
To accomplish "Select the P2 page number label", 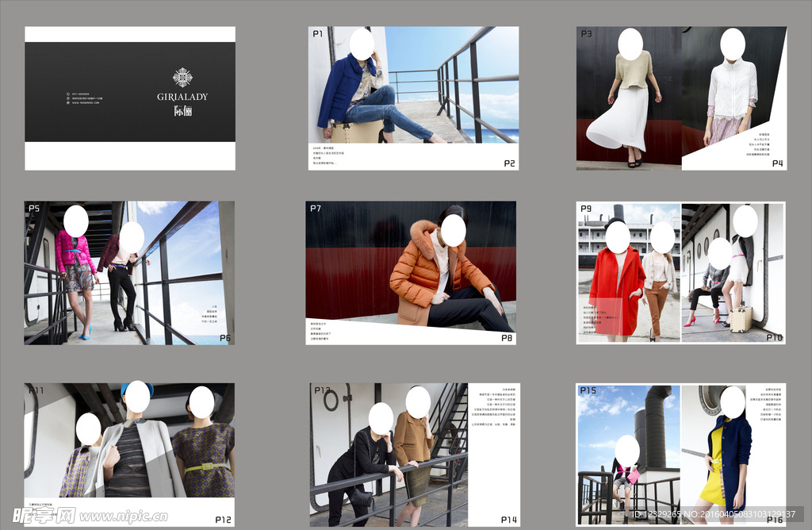I will pyautogui.click(x=509, y=163).
